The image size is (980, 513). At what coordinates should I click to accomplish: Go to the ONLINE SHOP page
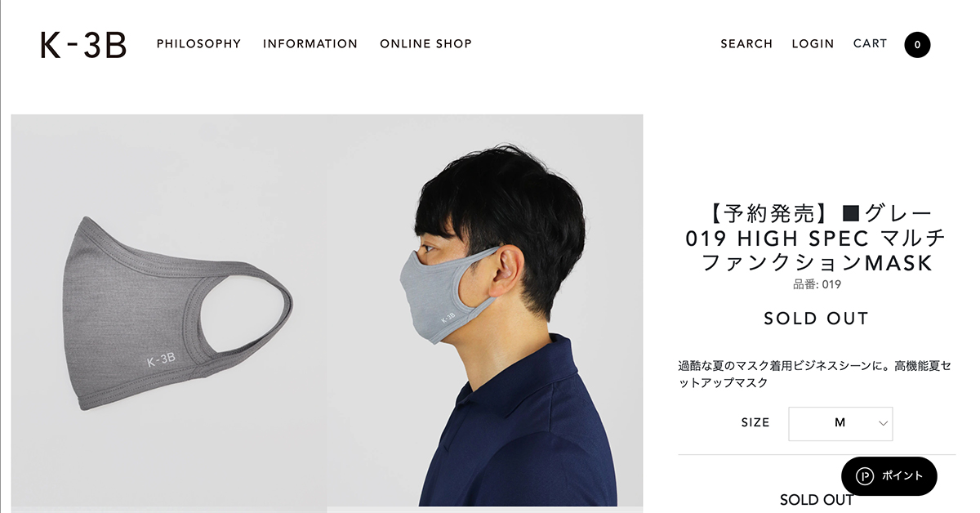(425, 44)
